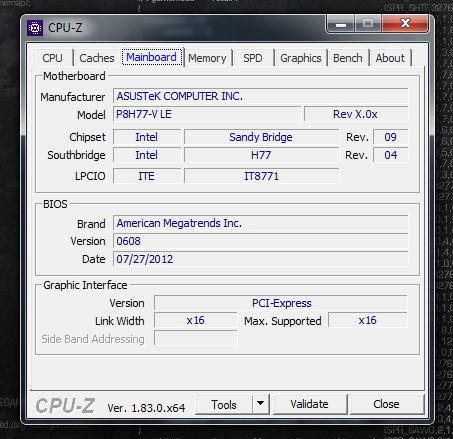Click the BIOS version value 0608
Image resolution: width=453 pixels, height=439 pixels.
[x=260, y=241]
